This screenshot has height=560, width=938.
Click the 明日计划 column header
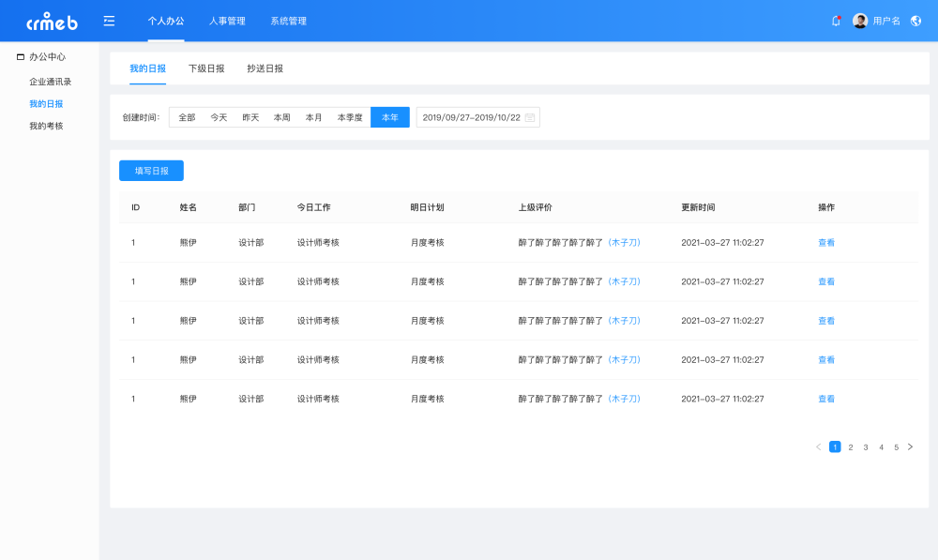[x=427, y=207]
